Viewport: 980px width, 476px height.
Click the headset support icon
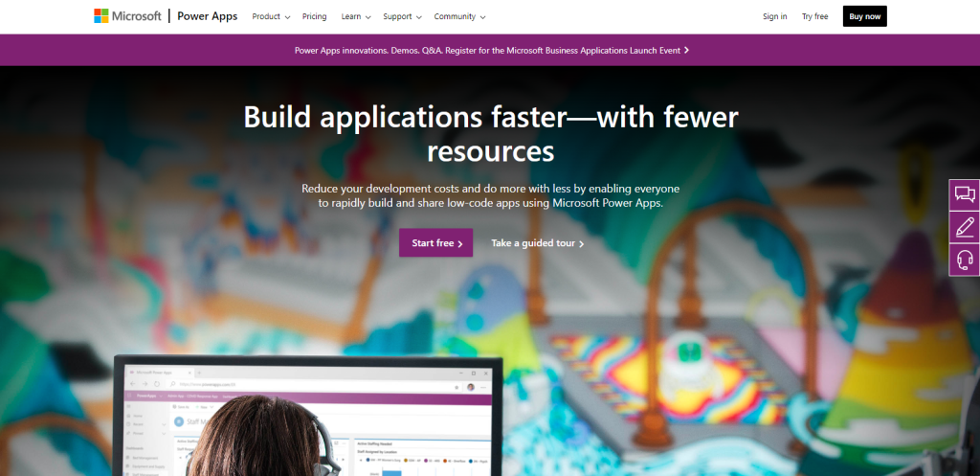965,260
